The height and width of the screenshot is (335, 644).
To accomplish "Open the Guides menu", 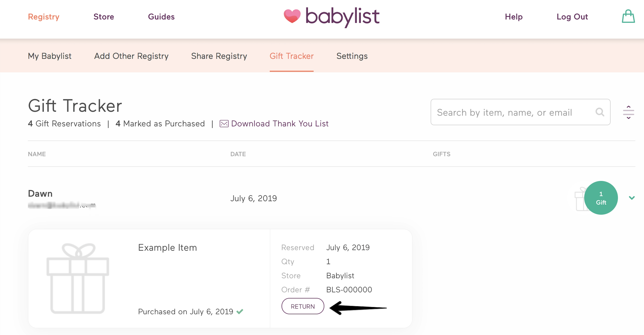I will tap(161, 17).
